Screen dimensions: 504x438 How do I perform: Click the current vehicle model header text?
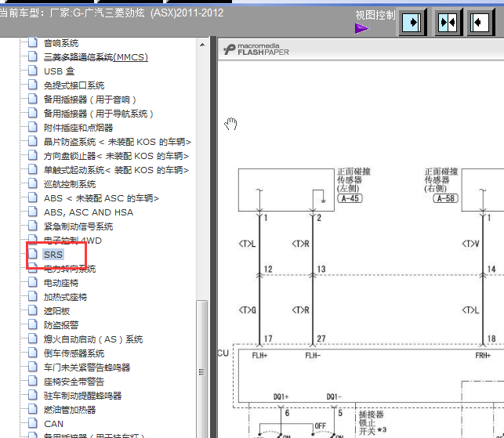111,13
